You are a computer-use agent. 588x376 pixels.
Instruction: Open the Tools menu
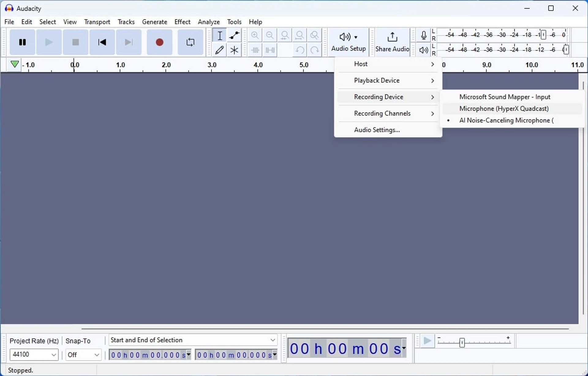(x=234, y=22)
